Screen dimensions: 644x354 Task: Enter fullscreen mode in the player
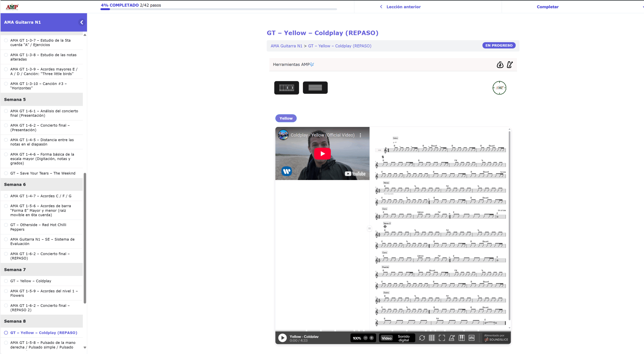coord(442,338)
